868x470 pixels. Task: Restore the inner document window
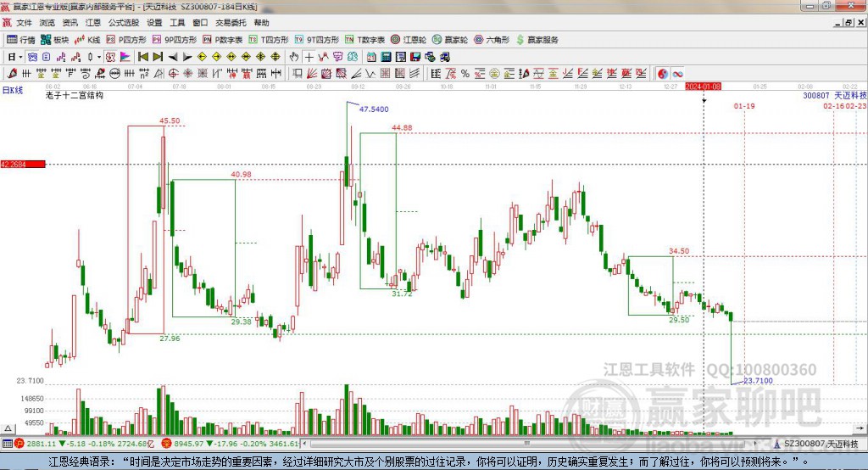(849, 23)
